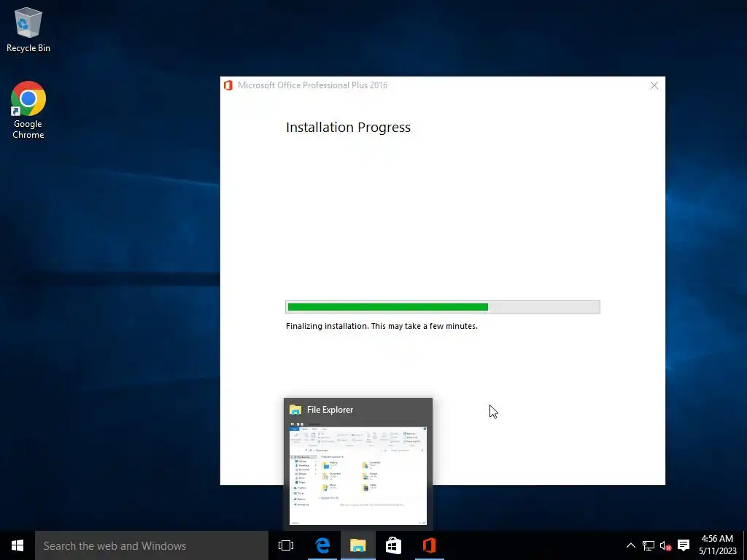
Task: Open the Recycle Bin desktop icon
Action: point(28,29)
